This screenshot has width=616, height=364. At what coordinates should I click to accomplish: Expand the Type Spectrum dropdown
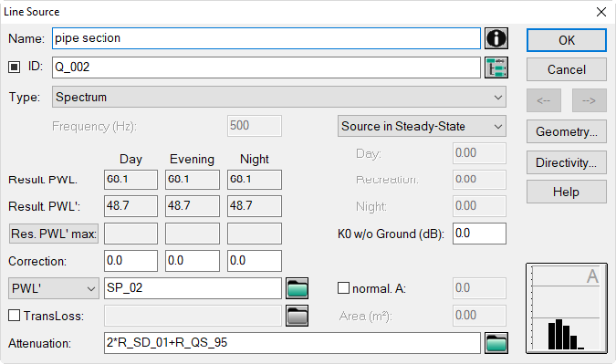[x=279, y=97]
